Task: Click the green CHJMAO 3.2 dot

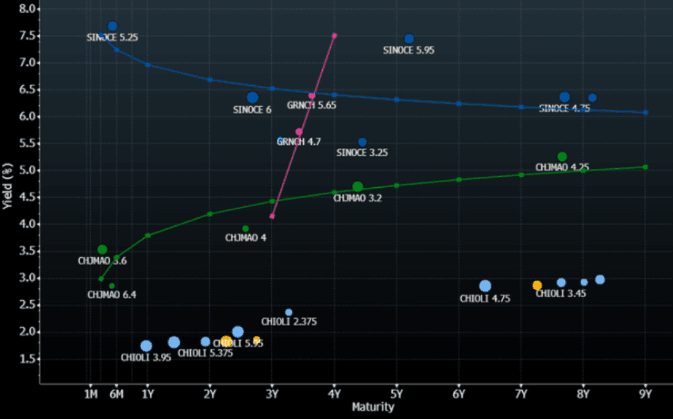Action: pos(358,187)
